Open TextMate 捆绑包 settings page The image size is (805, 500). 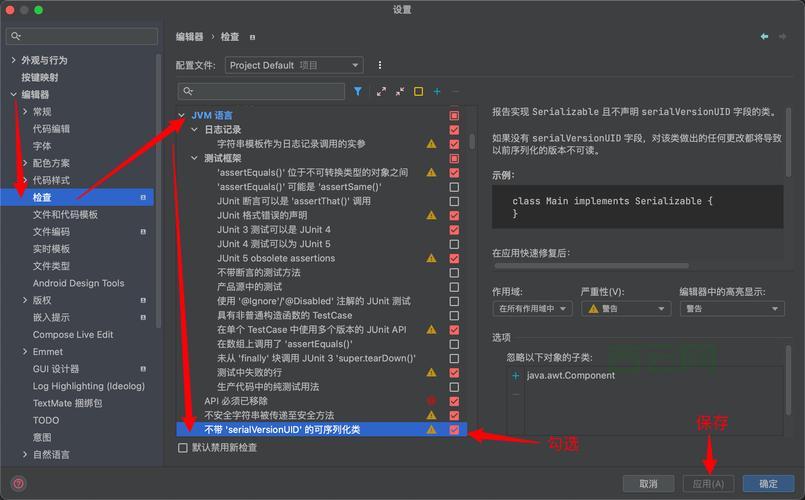(67, 403)
